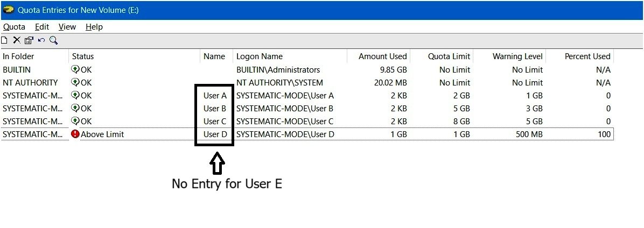Image resolution: width=644 pixels, height=228 pixels.
Task: Click the Undo toolbar icon
Action: (x=41, y=40)
